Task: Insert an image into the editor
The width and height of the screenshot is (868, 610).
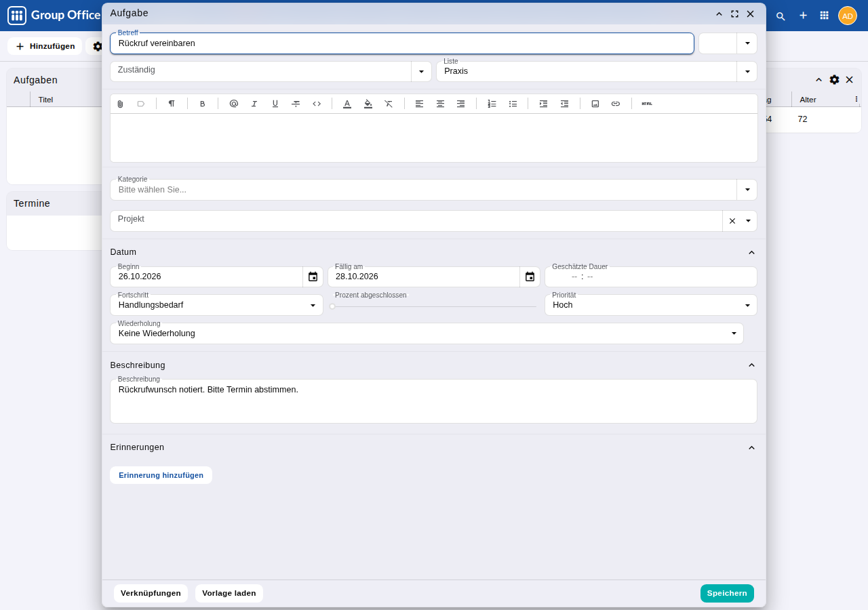Action: [x=595, y=104]
